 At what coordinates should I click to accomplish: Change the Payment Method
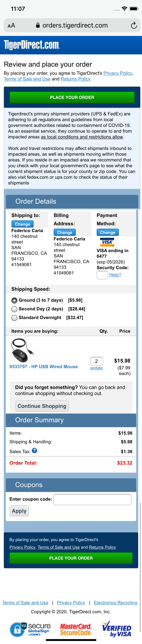point(107,232)
